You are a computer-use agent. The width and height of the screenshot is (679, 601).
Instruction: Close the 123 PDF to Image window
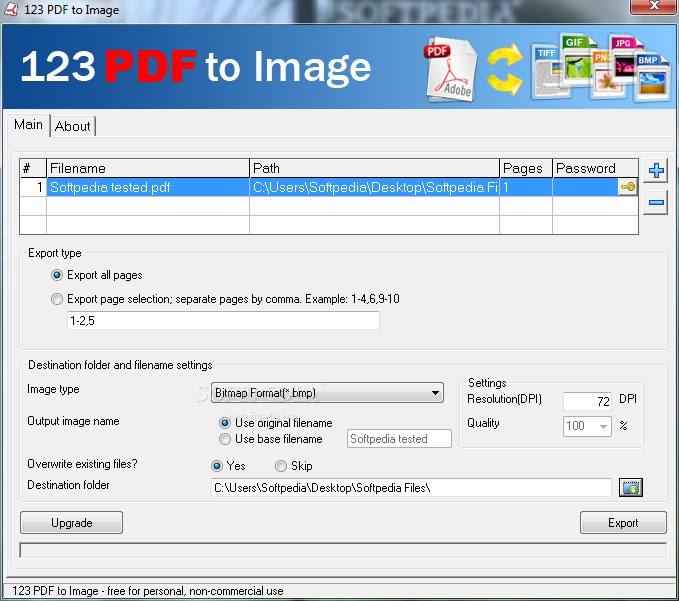click(654, 6)
